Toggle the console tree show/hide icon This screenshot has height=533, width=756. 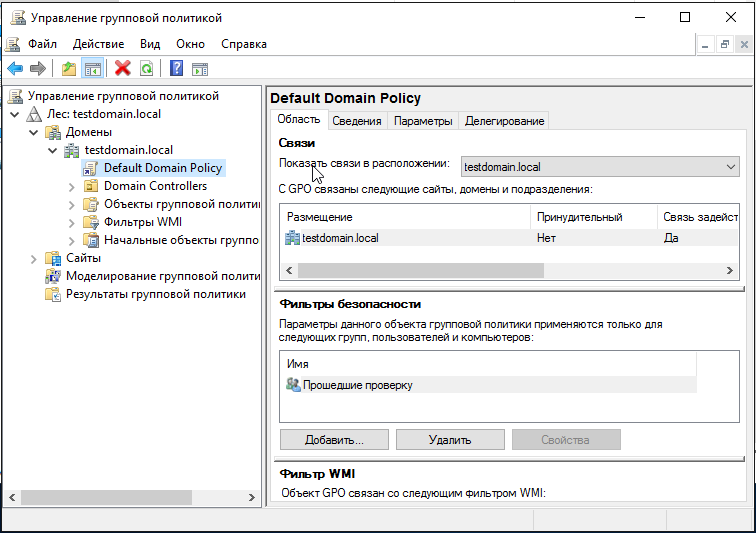92,68
